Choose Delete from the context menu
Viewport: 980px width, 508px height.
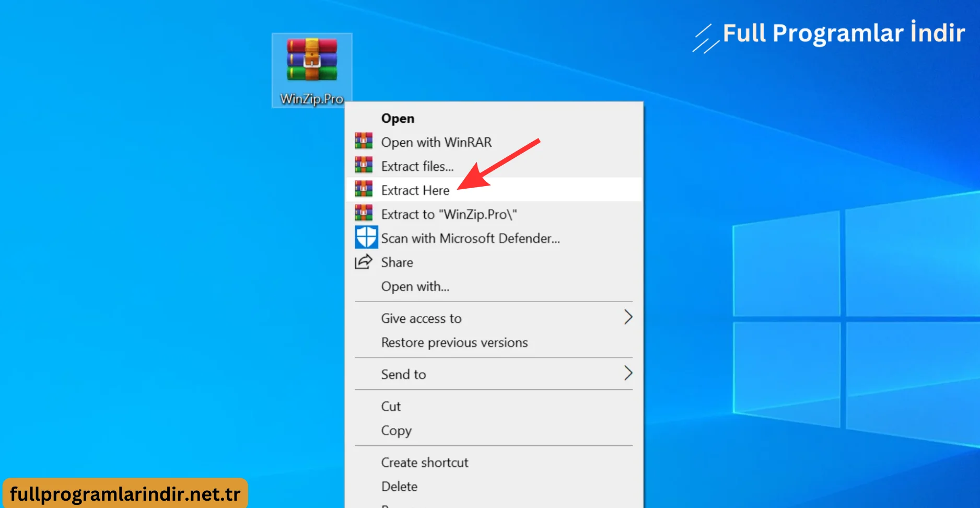pos(494,487)
